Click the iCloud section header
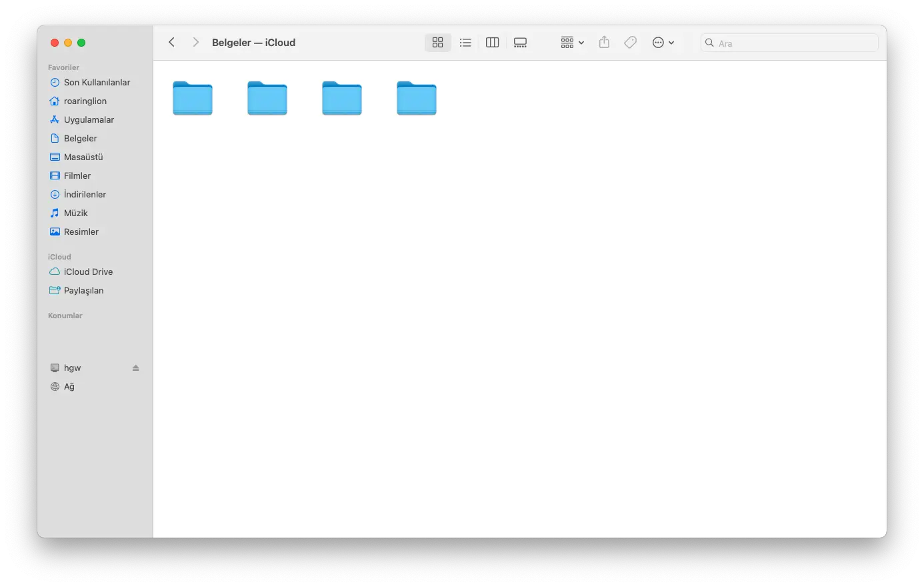The height and width of the screenshot is (587, 924). (59, 257)
